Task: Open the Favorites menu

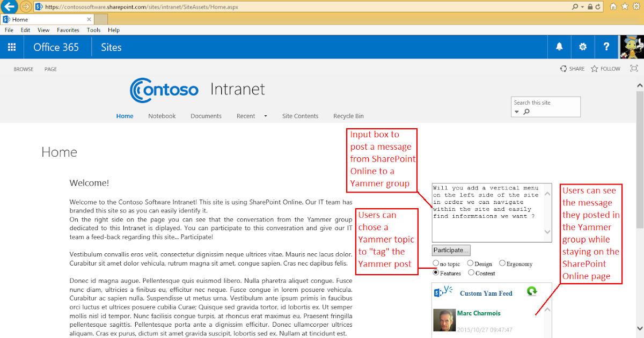Action: click(x=68, y=30)
